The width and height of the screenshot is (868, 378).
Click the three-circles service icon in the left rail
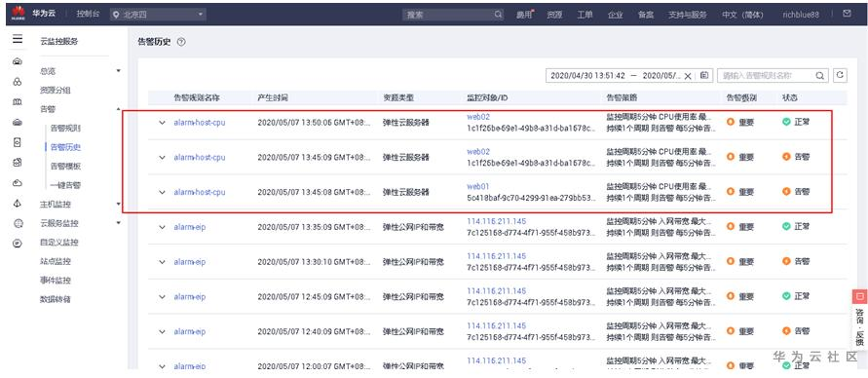click(18, 82)
